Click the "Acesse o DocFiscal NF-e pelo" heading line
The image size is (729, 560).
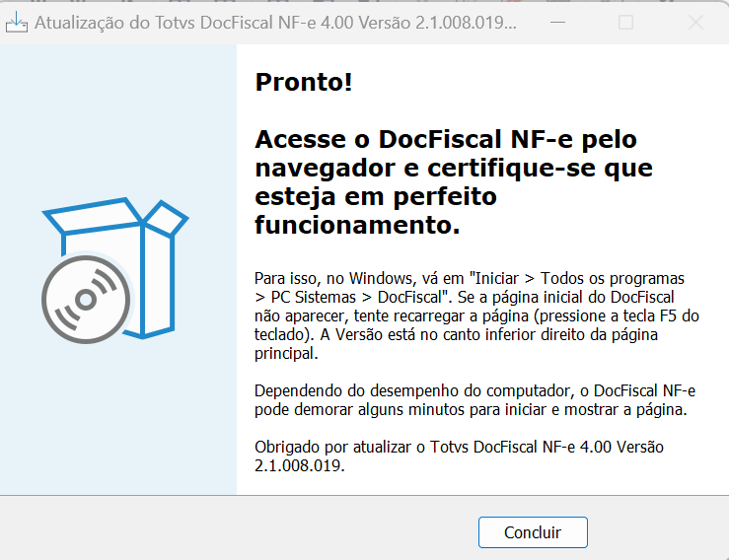(x=446, y=139)
